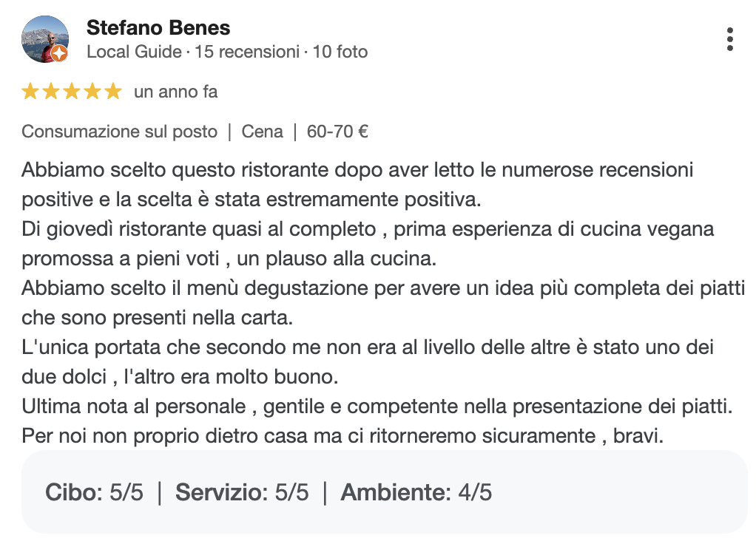Click the "Cibo: 5/5" rating
Screen dimensions: 756x541
pyautogui.click(x=94, y=493)
